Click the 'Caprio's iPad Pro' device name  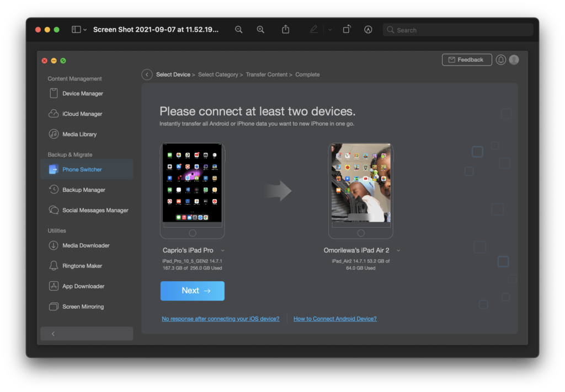coord(188,250)
